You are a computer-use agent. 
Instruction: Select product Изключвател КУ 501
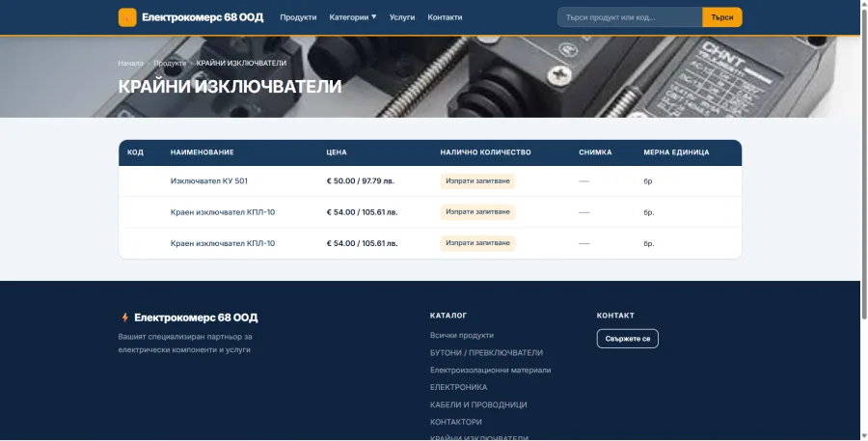click(208, 181)
